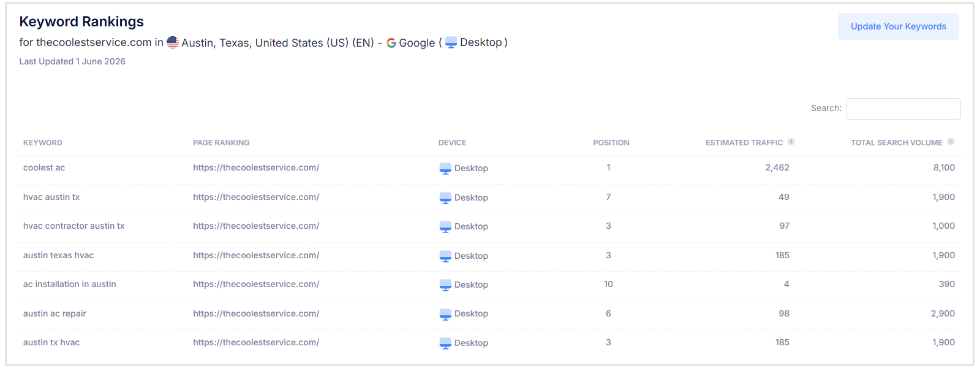
Task: Sort by the POSITION column header
Action: tap(611, 143)
